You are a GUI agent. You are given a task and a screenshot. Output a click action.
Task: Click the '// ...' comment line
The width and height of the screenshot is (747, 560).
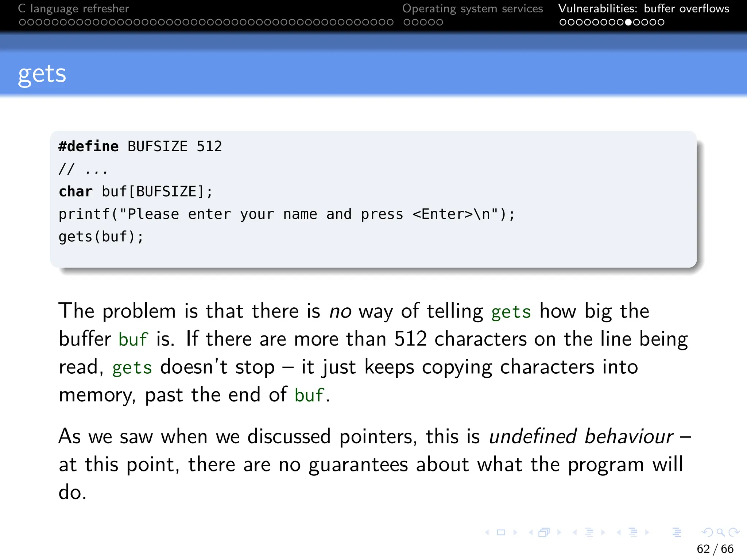pyautogui.click(x=84, y=169)
